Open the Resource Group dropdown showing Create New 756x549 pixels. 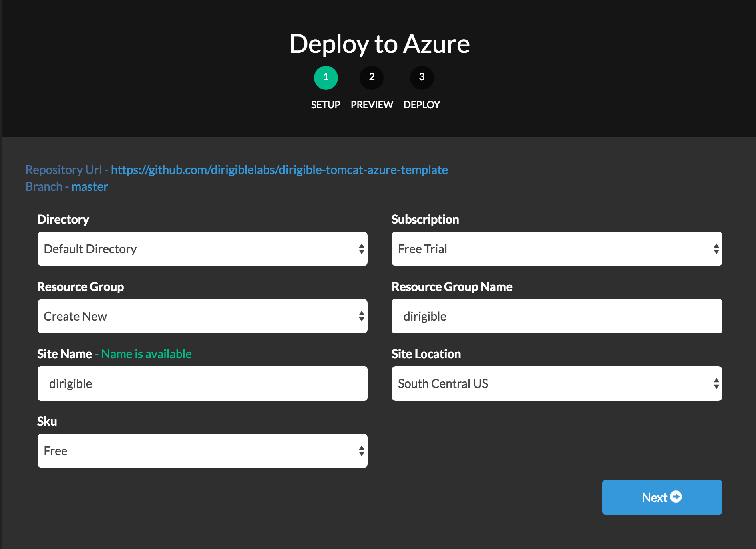click(203, 316)
